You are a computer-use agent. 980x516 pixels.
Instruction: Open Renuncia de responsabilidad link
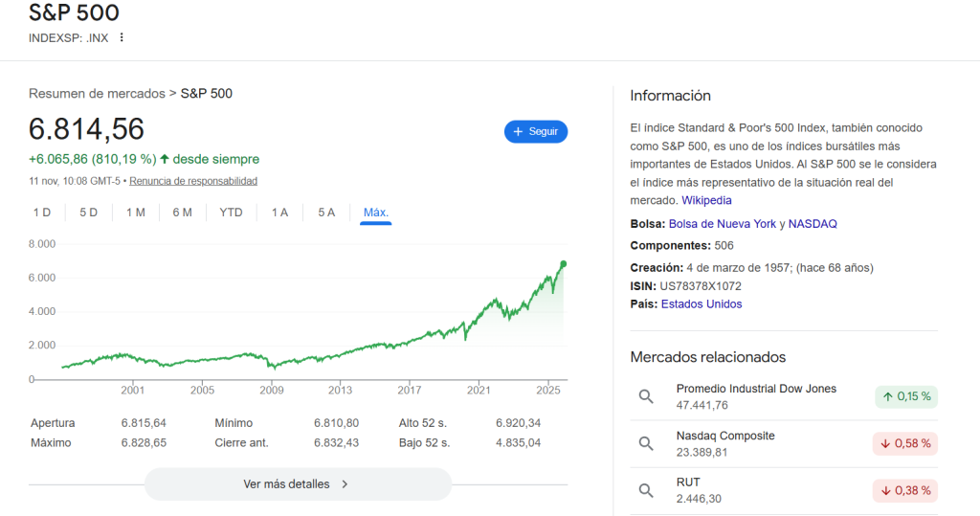coord(193,181)
